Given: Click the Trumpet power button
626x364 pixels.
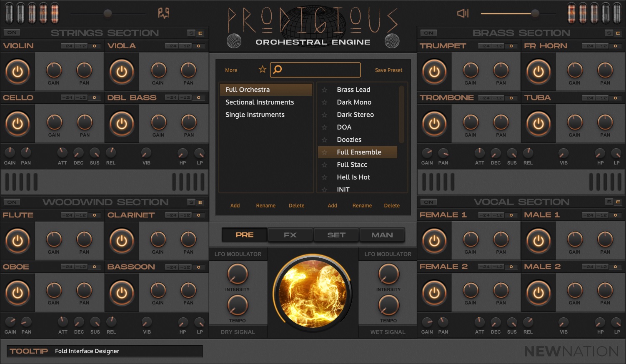Looking at the screenshot, I should pyautogui.click(x=434, y=72).
